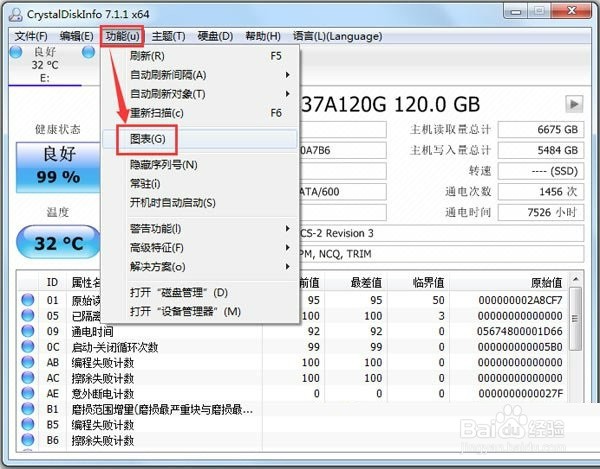
Task: Click the scroll-up arrow of attribute list
Action: click(x=576, y=280)
